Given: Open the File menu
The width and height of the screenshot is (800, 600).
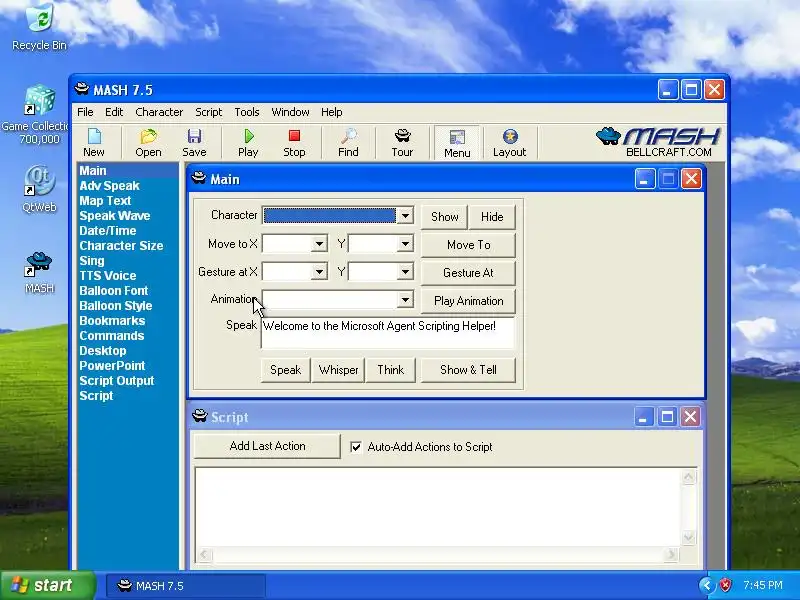Looking at the screenshot, I should (x=85, y=112).
